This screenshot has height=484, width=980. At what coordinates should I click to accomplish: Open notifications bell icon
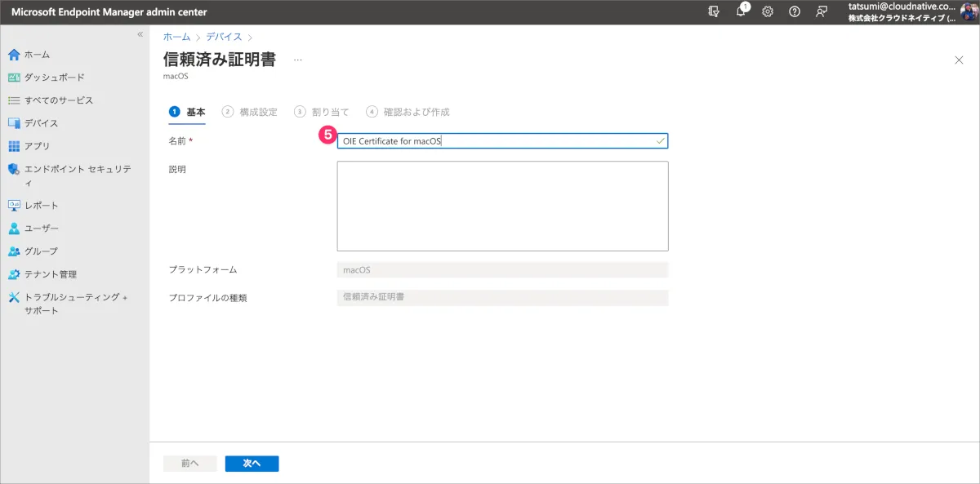pos(742,11)
